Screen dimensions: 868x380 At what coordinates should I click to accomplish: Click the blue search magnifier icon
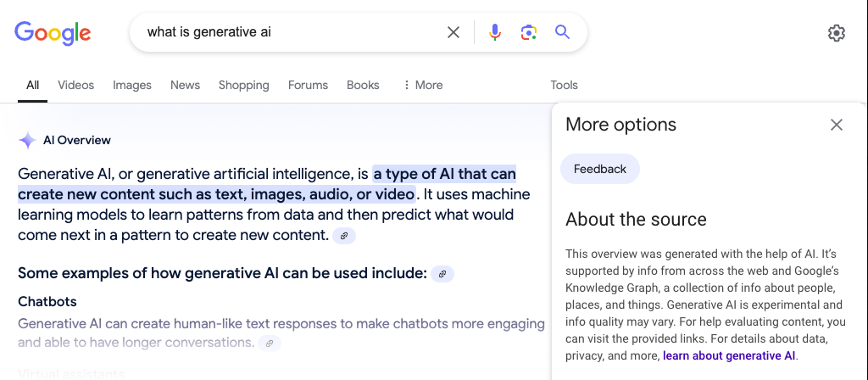click(x=562, y=33)
